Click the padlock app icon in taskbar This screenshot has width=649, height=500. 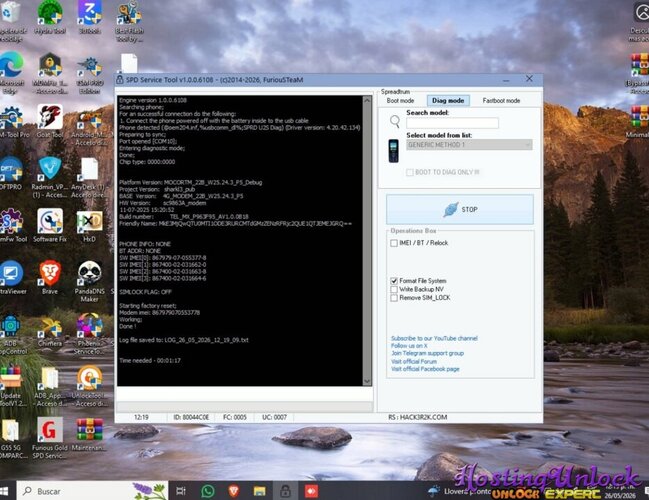[285, 491]
